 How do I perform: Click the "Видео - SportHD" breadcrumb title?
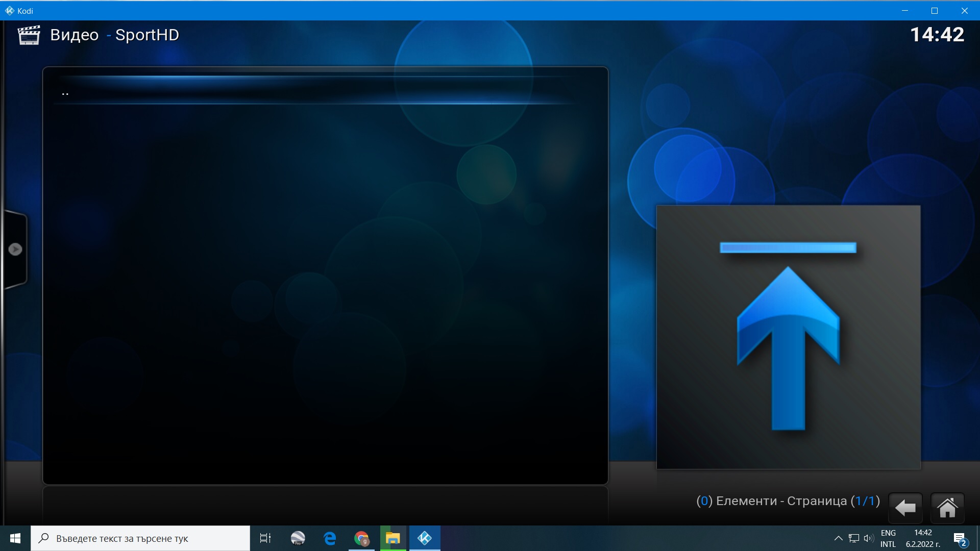[x=115, y=35]
